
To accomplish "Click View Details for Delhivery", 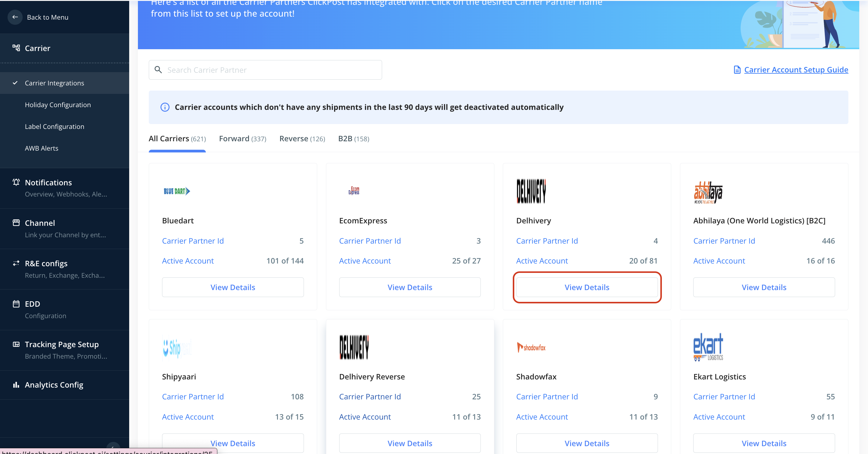I will pos(587,287).
